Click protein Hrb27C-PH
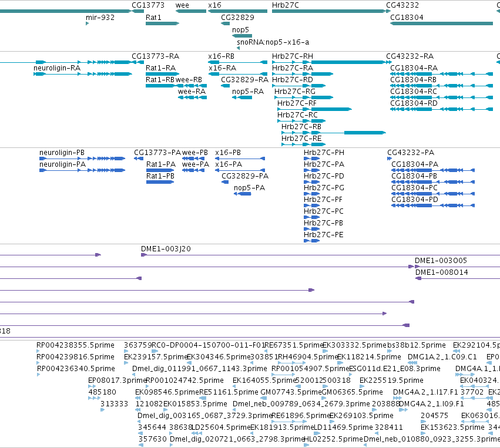This screenshot has width=500, height=448. pos(324,153)
